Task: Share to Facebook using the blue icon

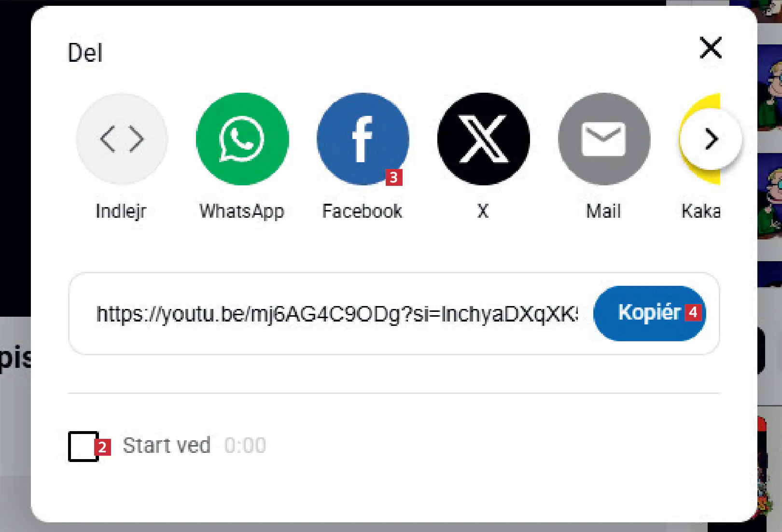Action: coord(363,139)
